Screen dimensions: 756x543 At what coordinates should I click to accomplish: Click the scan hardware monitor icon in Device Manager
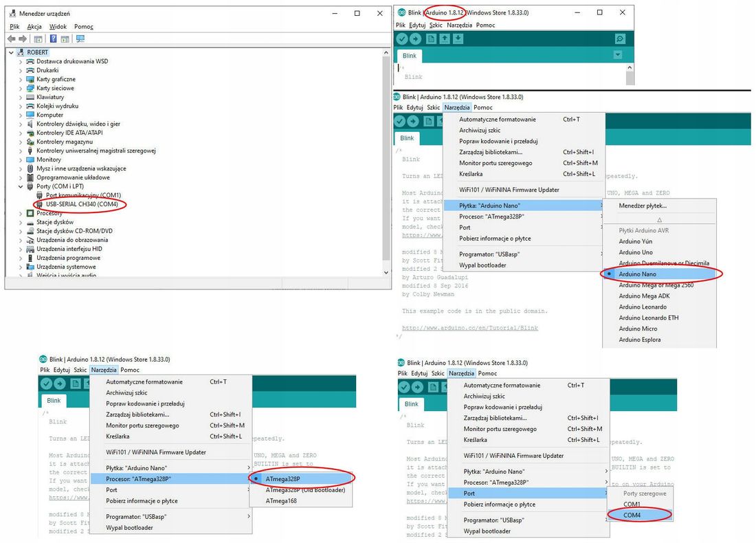pos(80,38)
